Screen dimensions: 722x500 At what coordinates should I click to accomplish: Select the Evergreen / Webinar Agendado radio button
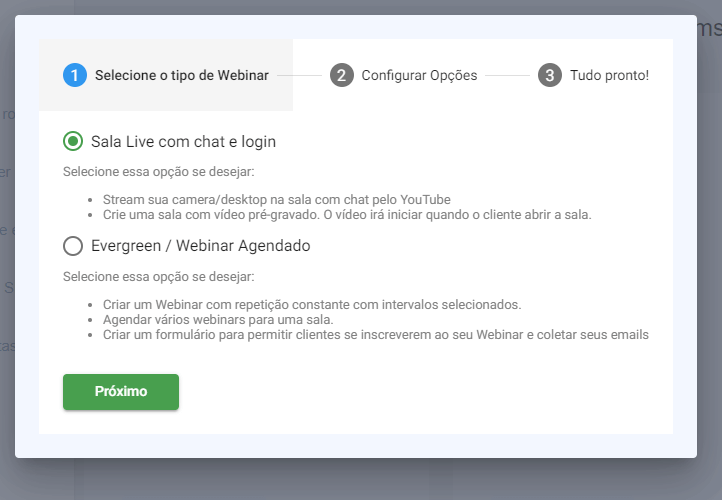[x=73, y=246]
